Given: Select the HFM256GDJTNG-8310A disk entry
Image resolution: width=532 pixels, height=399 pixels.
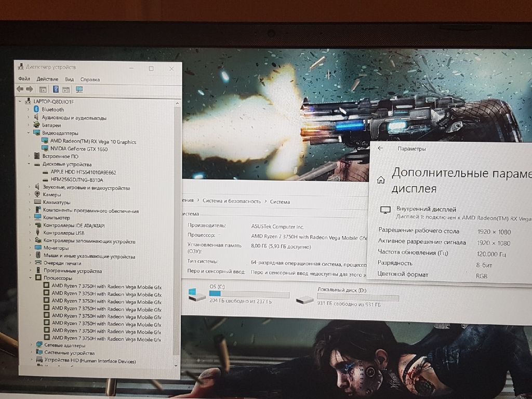Looking at the screenshot, I should pyautogui.click(x=77, y=180).
